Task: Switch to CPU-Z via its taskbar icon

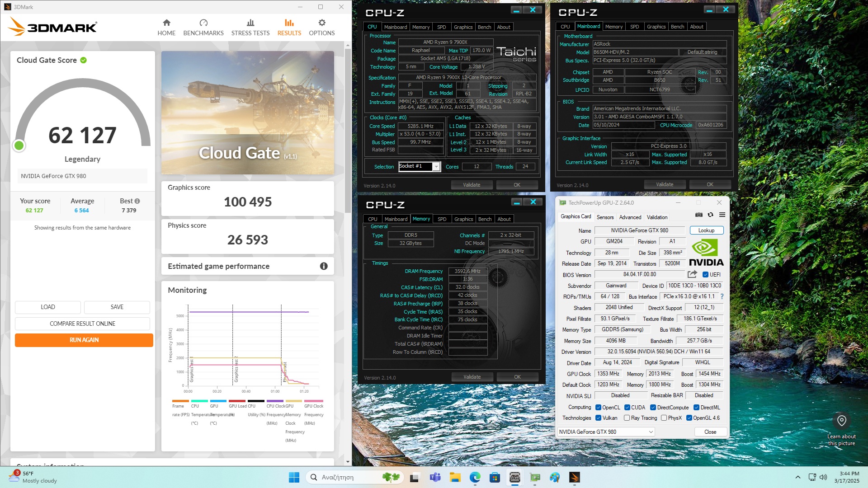Action: tap(515, 477)
